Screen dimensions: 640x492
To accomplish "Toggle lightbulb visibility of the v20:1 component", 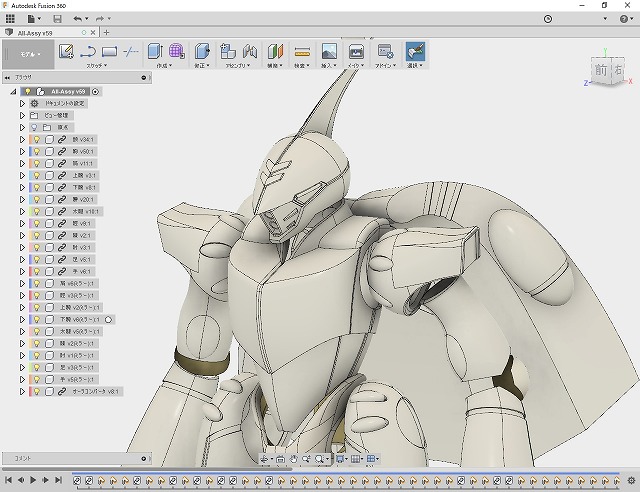I will pos(37,199).
